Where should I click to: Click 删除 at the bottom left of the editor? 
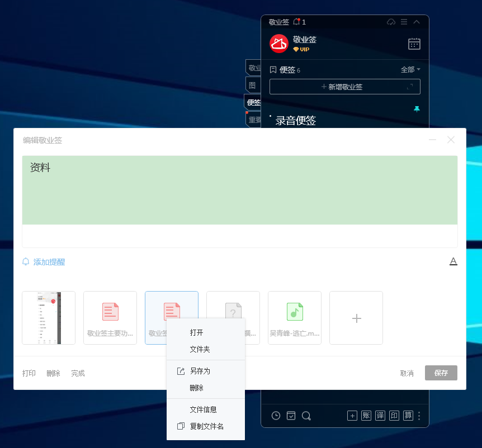53,373
